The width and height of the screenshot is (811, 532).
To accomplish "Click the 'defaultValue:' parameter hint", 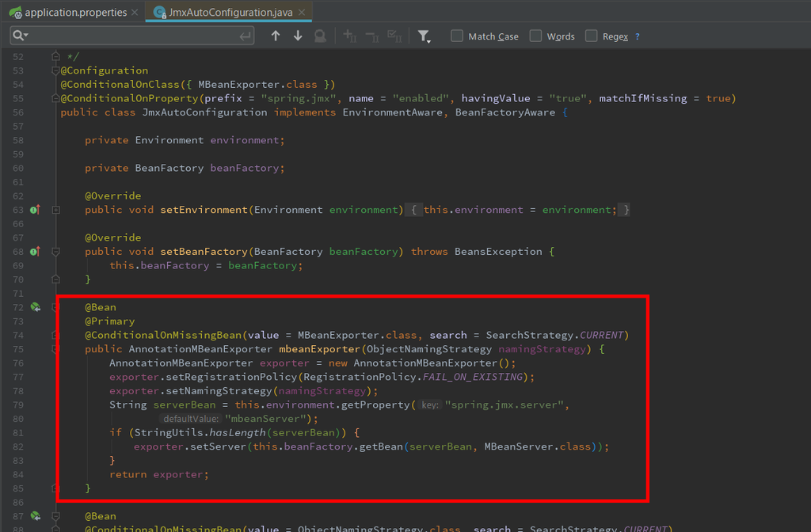I will point(191,419).
